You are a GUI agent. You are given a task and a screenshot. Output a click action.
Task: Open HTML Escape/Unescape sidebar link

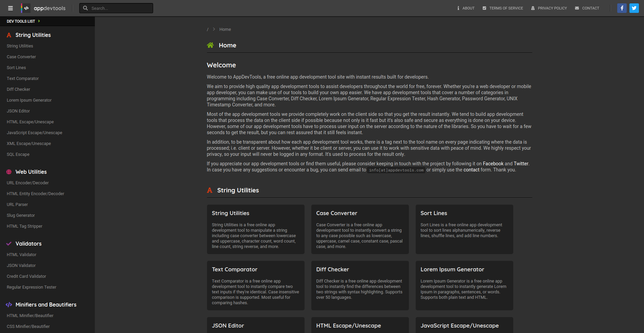pyautogui.click(x=30, y=122)
